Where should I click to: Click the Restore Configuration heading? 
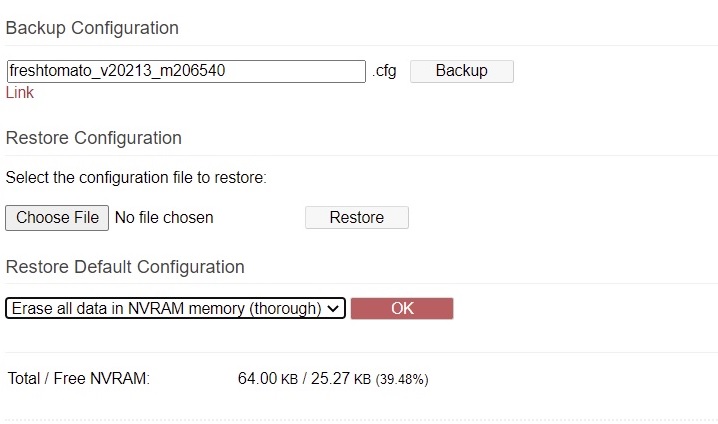point(93,138)
